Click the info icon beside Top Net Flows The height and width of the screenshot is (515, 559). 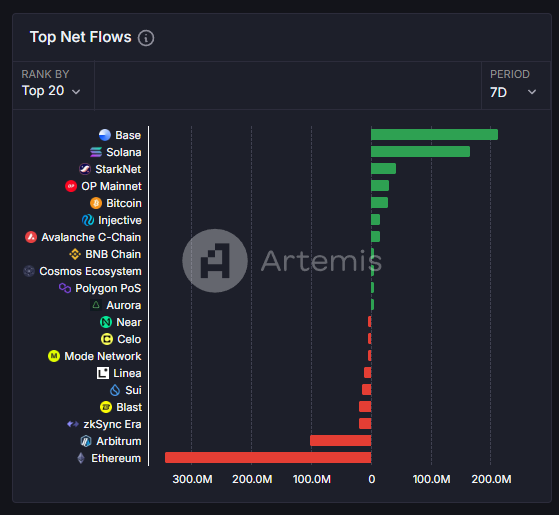146,38
